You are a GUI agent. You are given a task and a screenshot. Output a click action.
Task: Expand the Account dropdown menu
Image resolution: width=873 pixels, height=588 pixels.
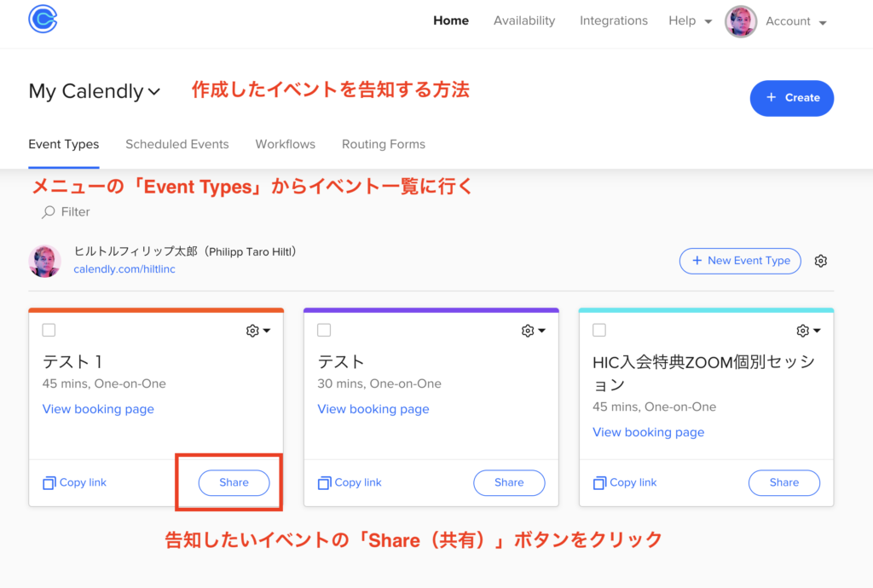[x=795, y=21]
